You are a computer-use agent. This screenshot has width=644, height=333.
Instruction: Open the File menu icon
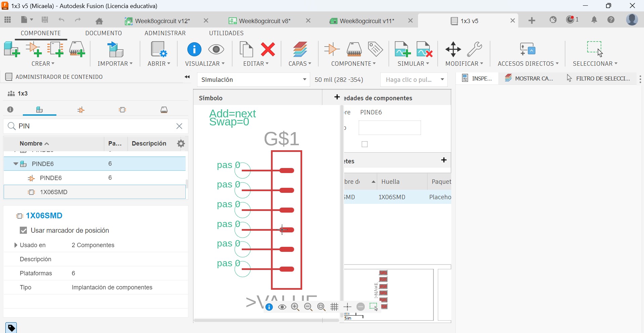click(x=27, y=20)
